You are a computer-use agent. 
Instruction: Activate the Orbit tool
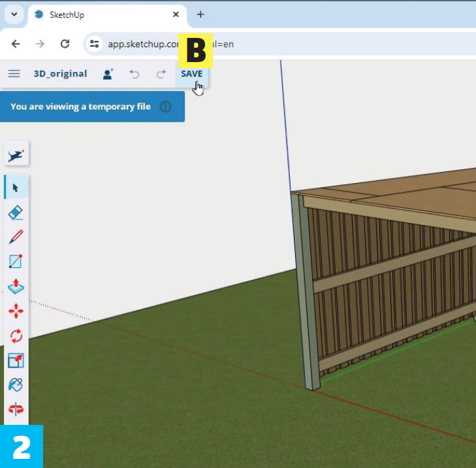[x=16, y=410]
